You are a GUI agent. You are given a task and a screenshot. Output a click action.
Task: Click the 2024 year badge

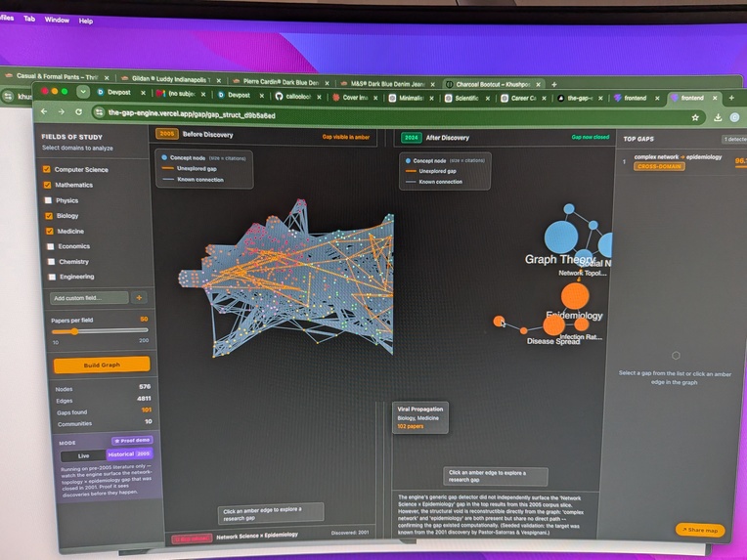click(x=411, y=138)
